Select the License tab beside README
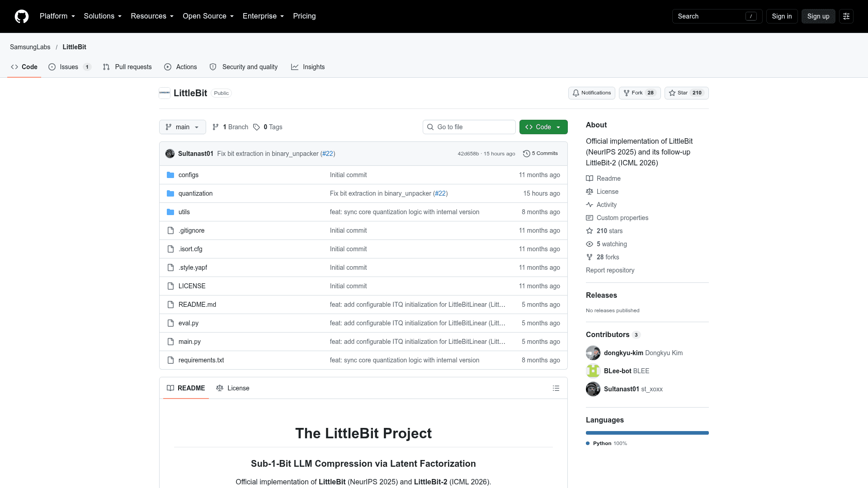 click(x=233, y=388)
